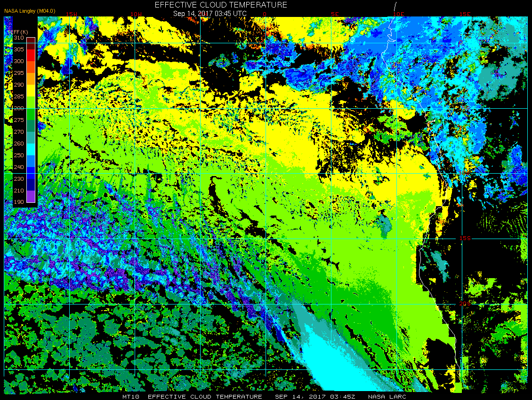Select the light blue 240–250 K legend swatch

click(31, 161)
